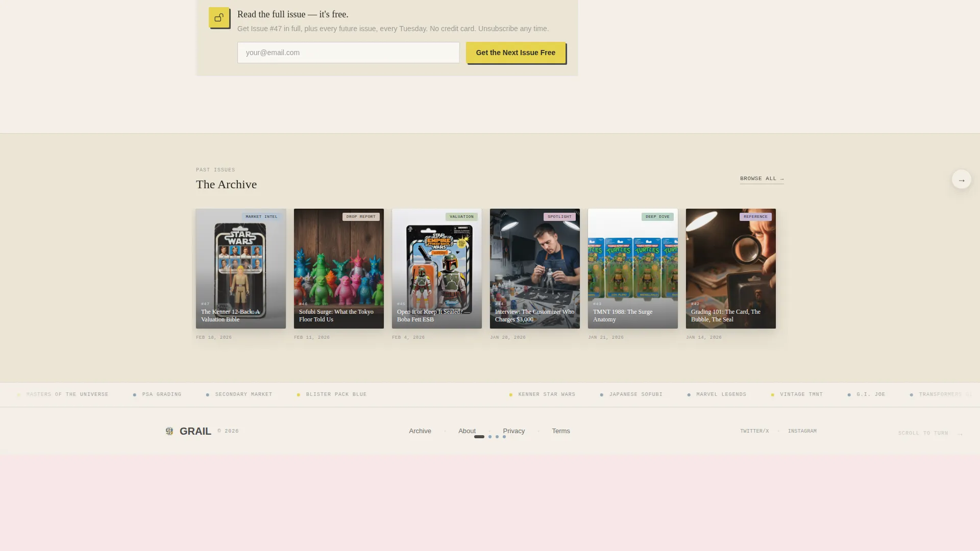Select the Deep Dive category tag
The height and width of the screenshot is (551, 980).
click(x=657, y=217)
